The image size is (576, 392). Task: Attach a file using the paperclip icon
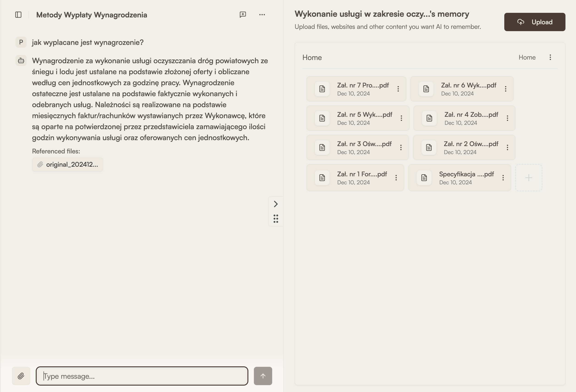(x=21, y=376)
